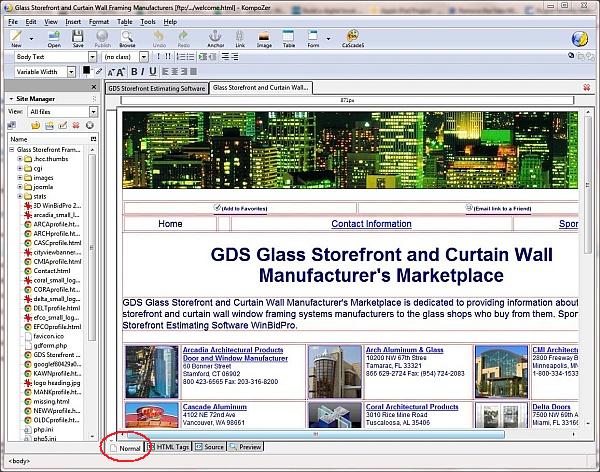Open the Tools menu
The image size is (600, 472).
(x=148, y=22)
